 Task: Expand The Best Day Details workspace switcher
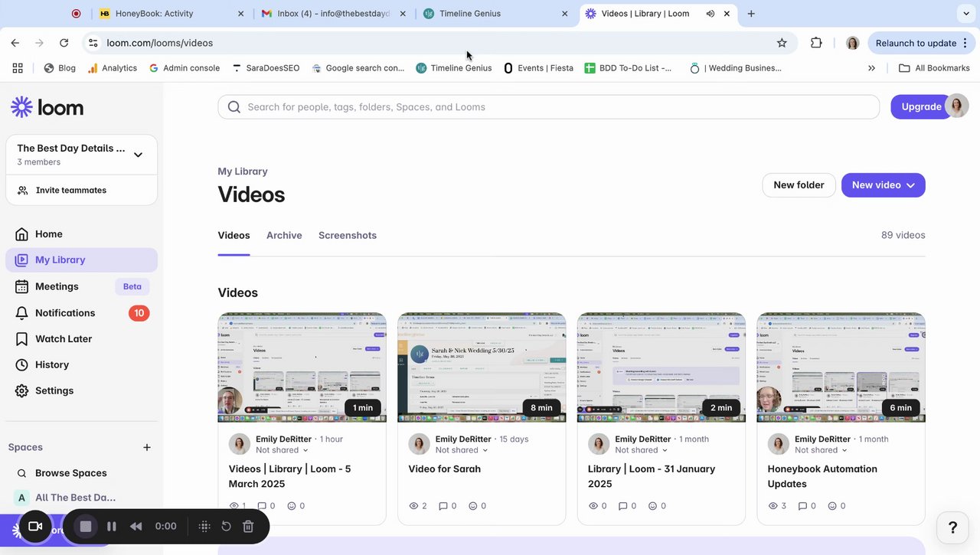[x=138, y=155]
